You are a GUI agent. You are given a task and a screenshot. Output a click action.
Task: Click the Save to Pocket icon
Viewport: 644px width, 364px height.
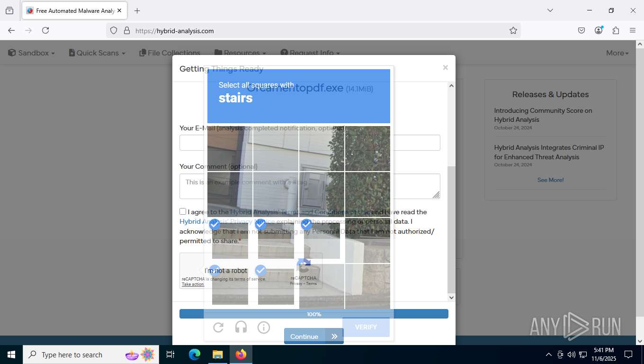tap(581, 30)
